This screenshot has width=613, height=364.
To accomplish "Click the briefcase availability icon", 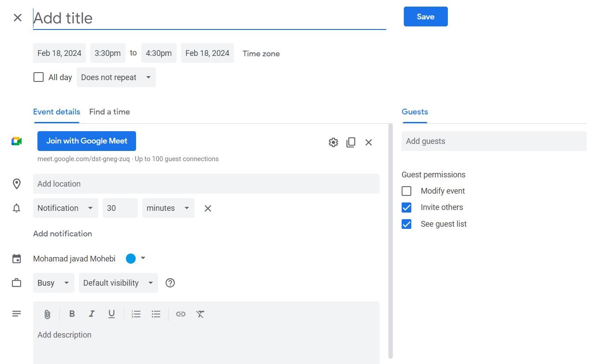I will (x=17, y=283).
